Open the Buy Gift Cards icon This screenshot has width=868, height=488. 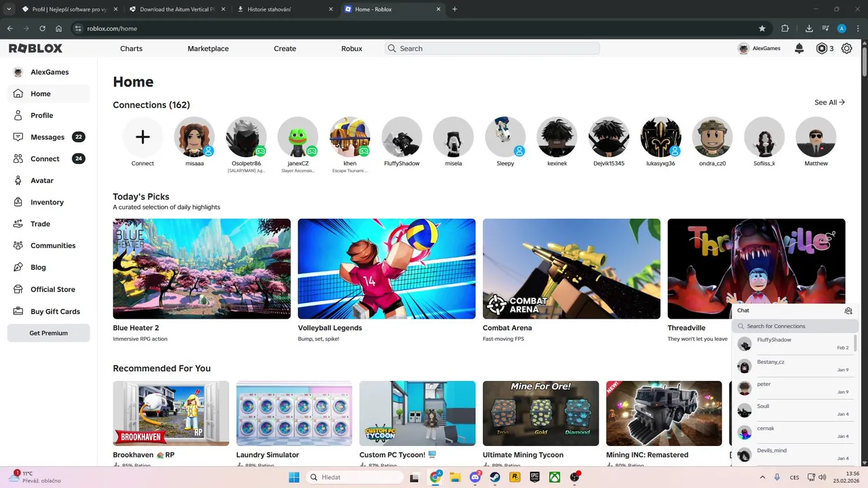pos(18,311)
